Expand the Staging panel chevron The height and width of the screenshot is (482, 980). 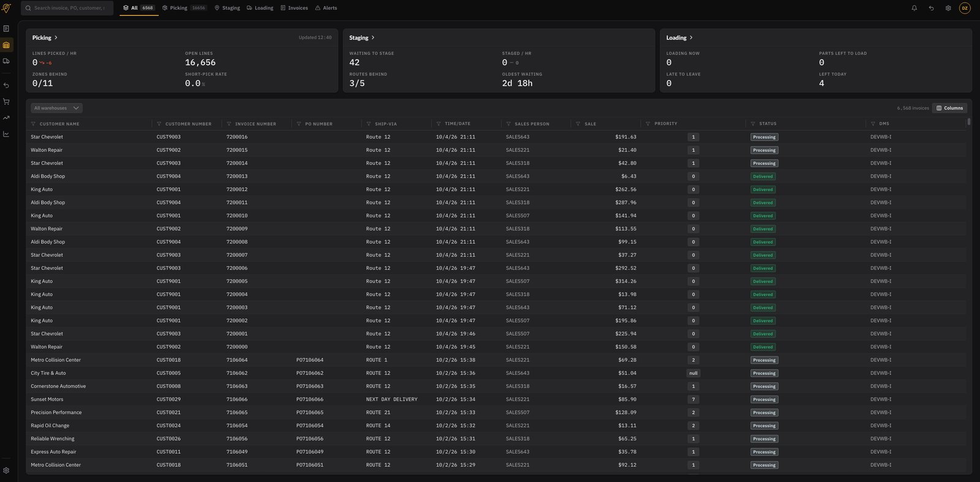click(373, 38)
